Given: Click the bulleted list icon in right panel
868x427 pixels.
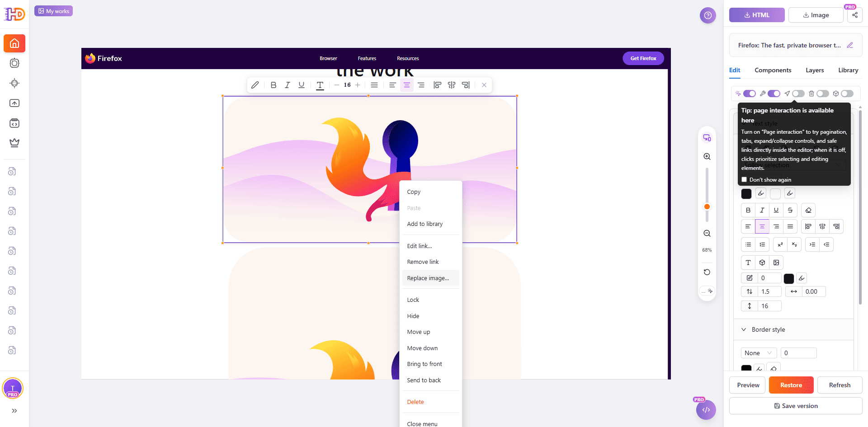Looking at the screenshot, I should [x=748, y=244].
